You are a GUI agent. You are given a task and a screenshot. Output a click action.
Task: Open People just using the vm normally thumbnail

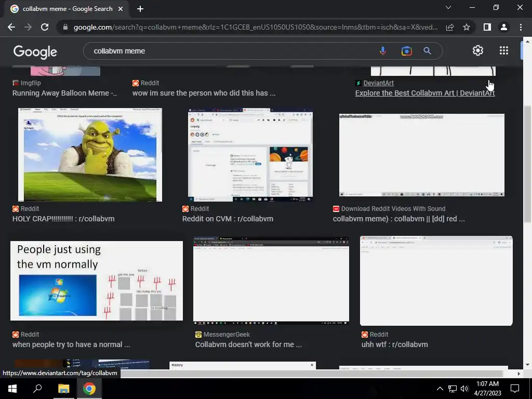[97, 281]
